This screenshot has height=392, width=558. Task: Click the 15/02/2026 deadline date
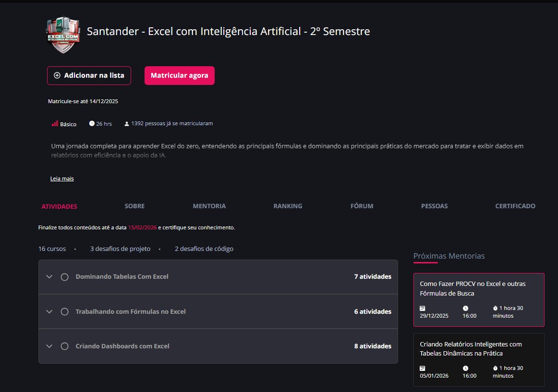142,227
